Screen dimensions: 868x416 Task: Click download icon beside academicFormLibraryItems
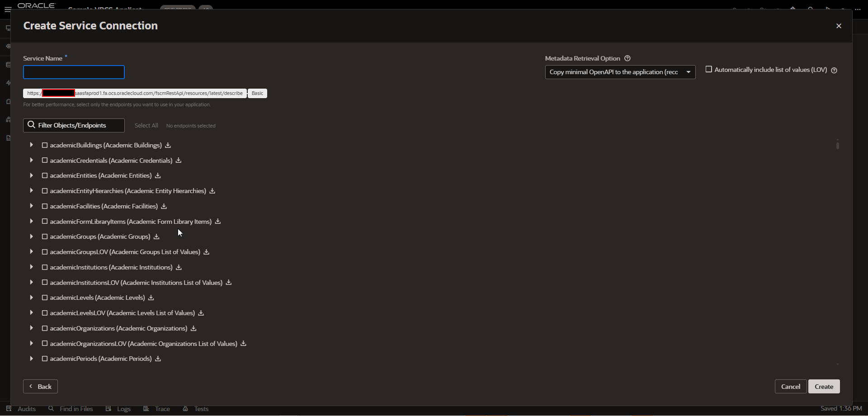(218, 222)
